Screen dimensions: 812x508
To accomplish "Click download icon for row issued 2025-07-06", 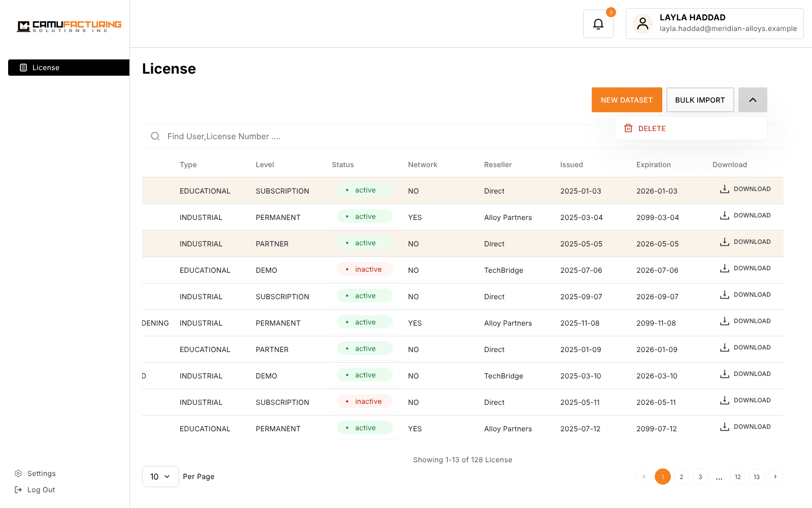I will pos(725,268).
